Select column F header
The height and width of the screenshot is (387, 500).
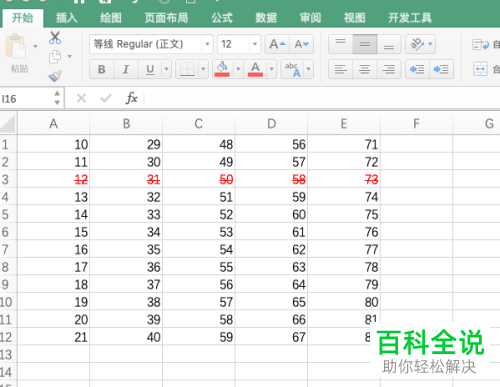point(416,124)
